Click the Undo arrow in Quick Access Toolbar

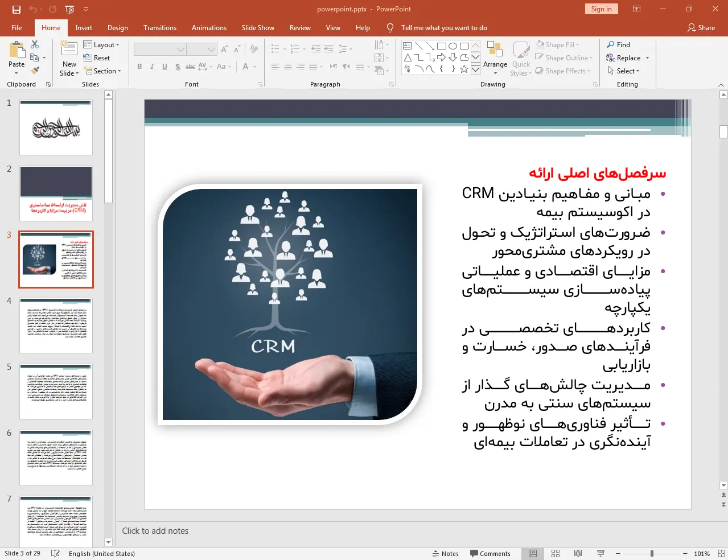33,9
